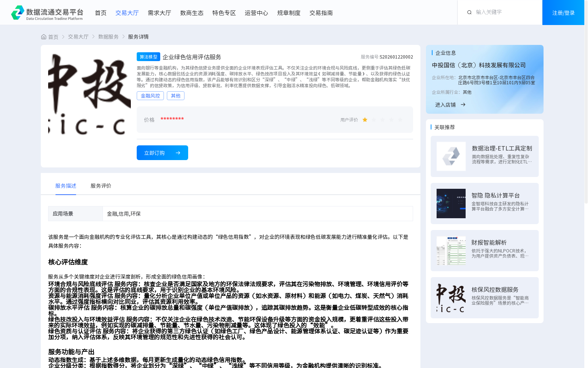Image resolution: width=588 pixels, height=368 pixels.
Task: Click the 金融风控 tag
Action: point(150,96)
